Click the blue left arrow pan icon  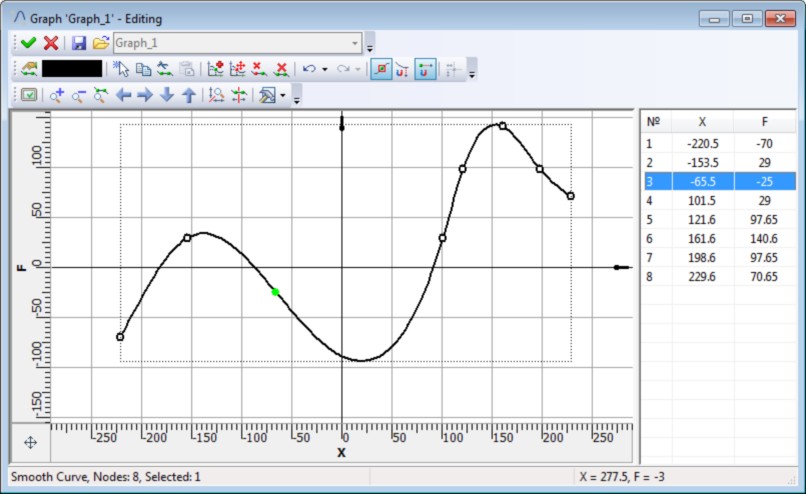tap(124, 96)
